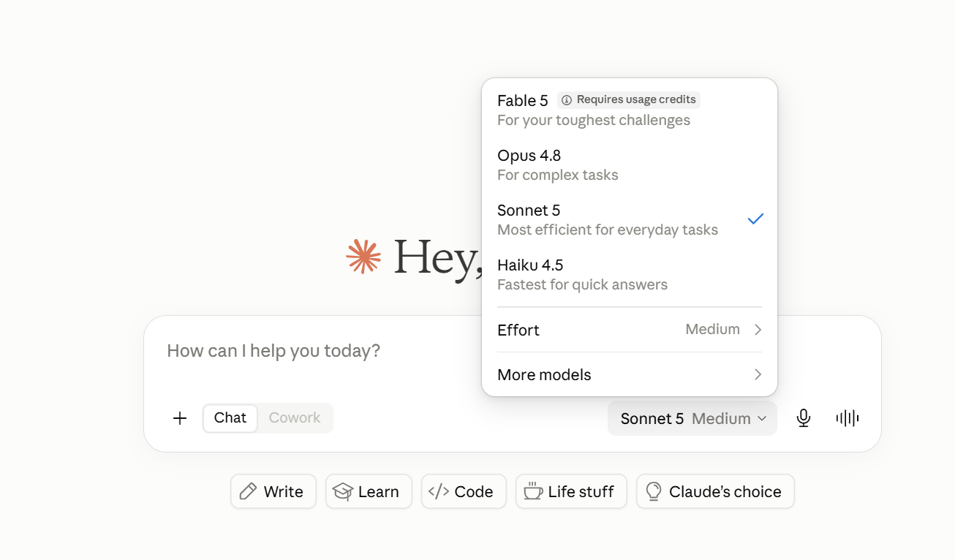Viewport: 955px width, 560px height.
Task: Select the Fable 5 model
Action: [x=630, y=110]
